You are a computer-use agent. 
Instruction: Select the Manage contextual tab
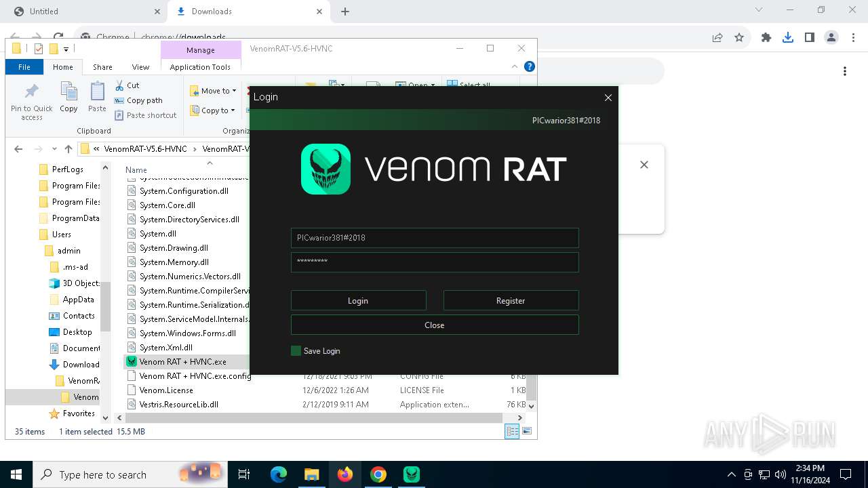click(201, 49)
